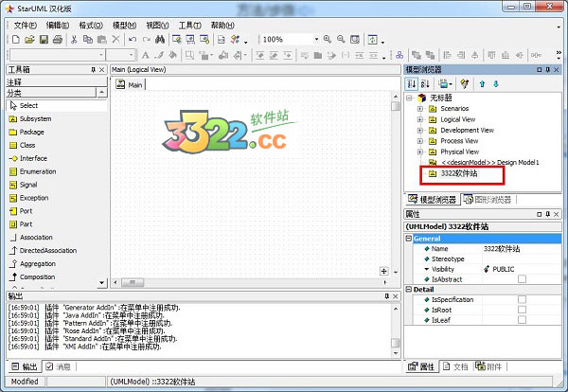Screen dimensions: 568x392
Task: Expand the Development View node
Action: [x=419, y=130]
